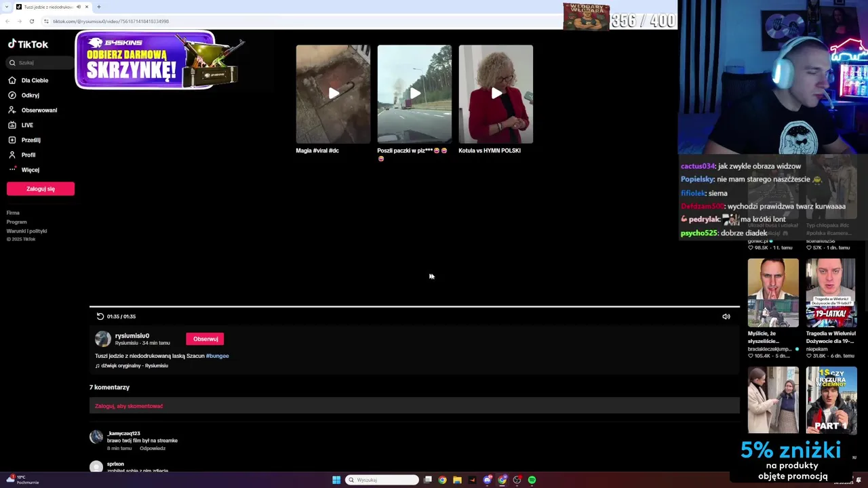Open the rysiumisiu0 username link
This screenshot has height=488, width=868.
(132, 335)
